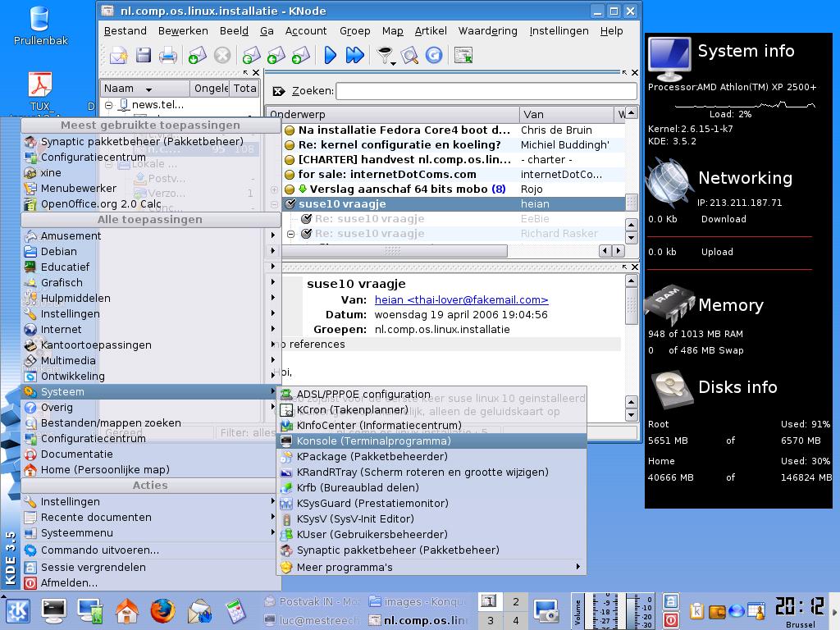Screen dimensions: 840x630
Task: Switch to virtual desktop 2
Action: [515, 601]
